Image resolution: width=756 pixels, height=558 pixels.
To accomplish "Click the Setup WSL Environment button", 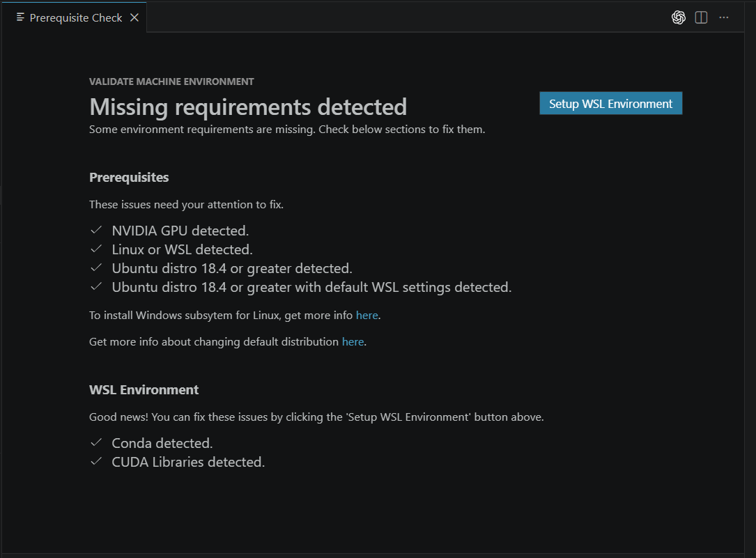I will coord(610,103).
